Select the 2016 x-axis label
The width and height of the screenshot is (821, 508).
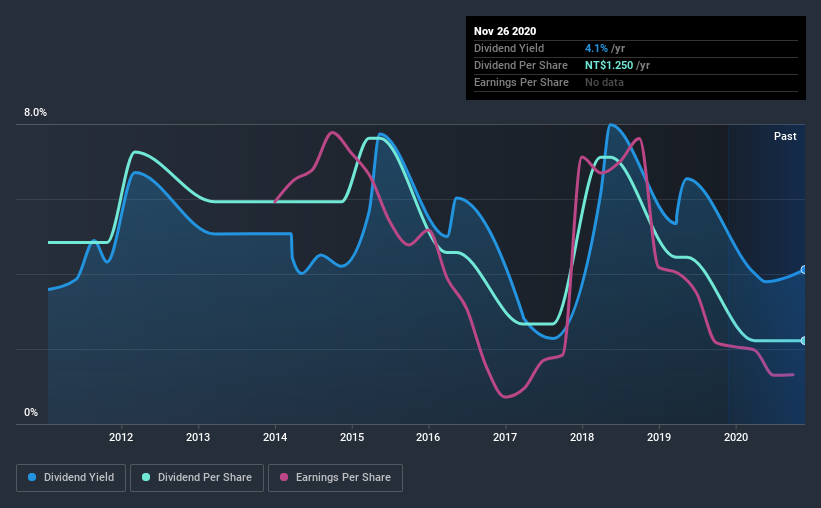pyautogui.click(x=428, y=437)
